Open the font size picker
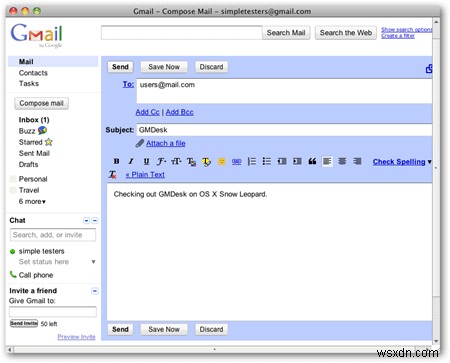450x363 pixels. pyautogui.click(x=176, y=162)
